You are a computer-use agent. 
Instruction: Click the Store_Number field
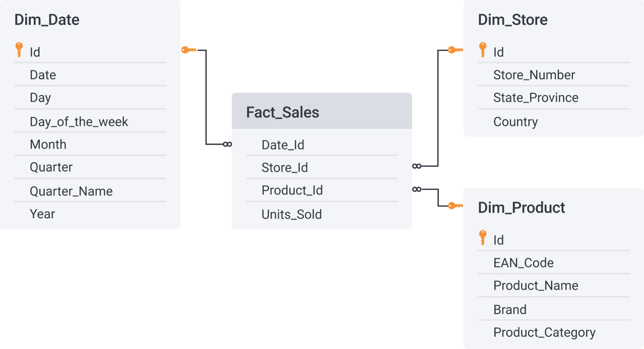tap(534, 75)
